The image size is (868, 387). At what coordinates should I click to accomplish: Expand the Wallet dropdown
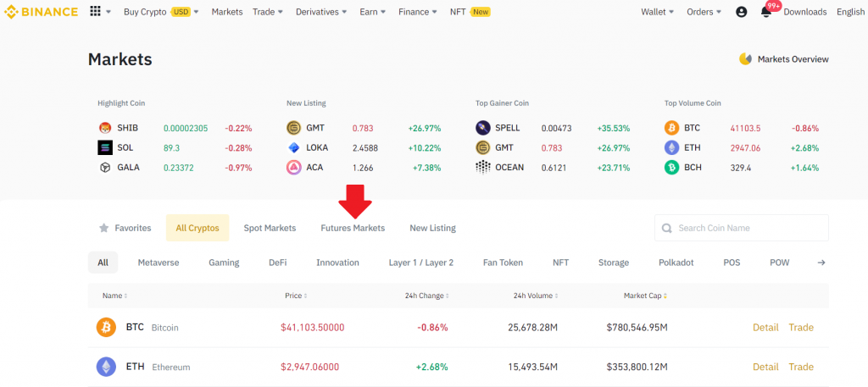[658, 12]
